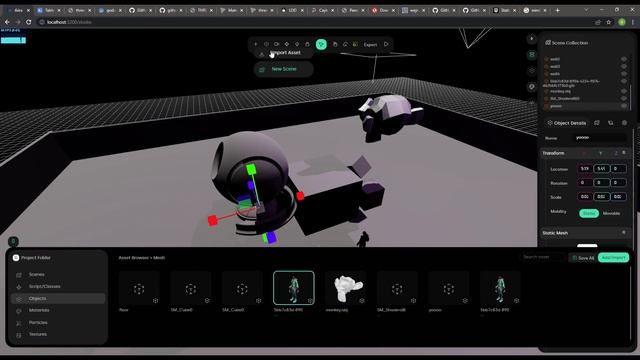Click the Rotation Y value field
The image size is (640, 360).
601,182
